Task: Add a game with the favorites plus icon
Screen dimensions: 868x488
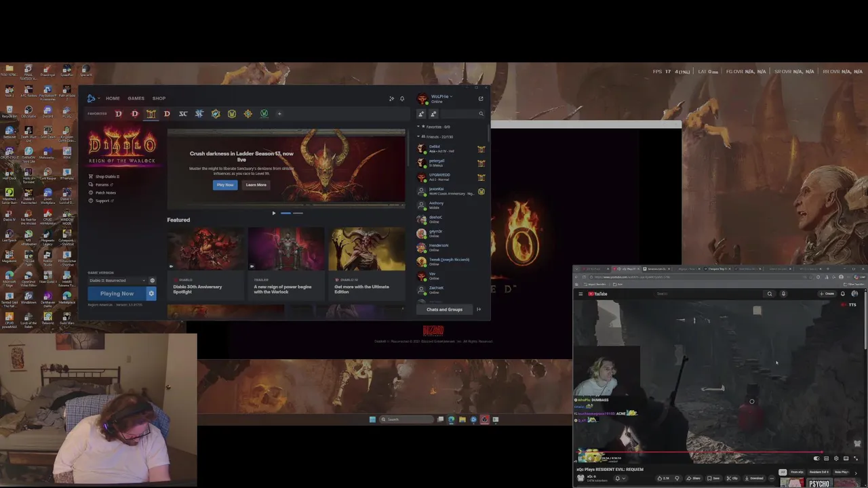Action: (x=279, y=114)
